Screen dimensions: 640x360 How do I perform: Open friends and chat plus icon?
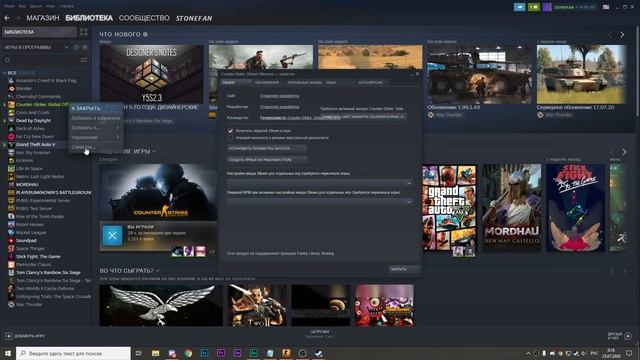[x=628, y=336]
